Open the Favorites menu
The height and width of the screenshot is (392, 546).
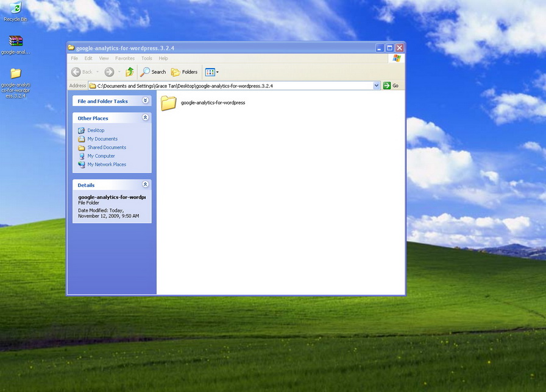pos(125,58)
